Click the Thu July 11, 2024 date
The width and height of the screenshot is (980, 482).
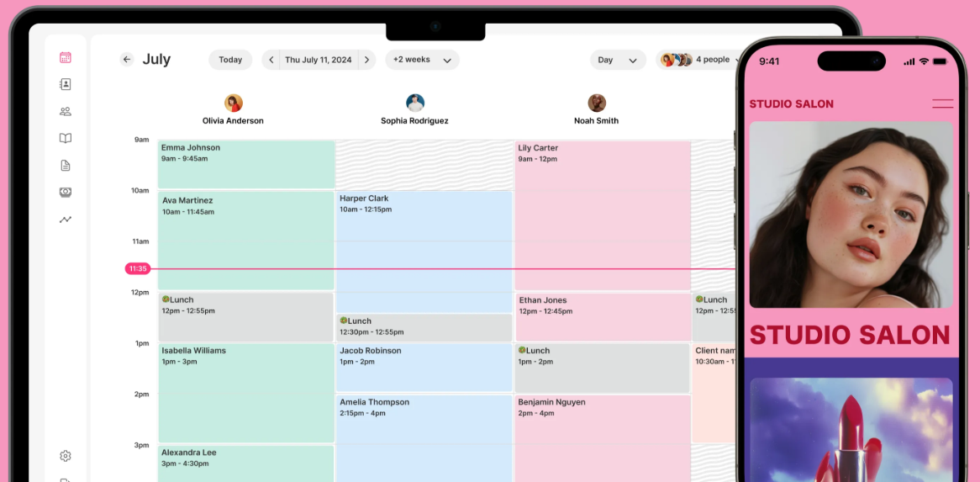[x=318, y=60]
